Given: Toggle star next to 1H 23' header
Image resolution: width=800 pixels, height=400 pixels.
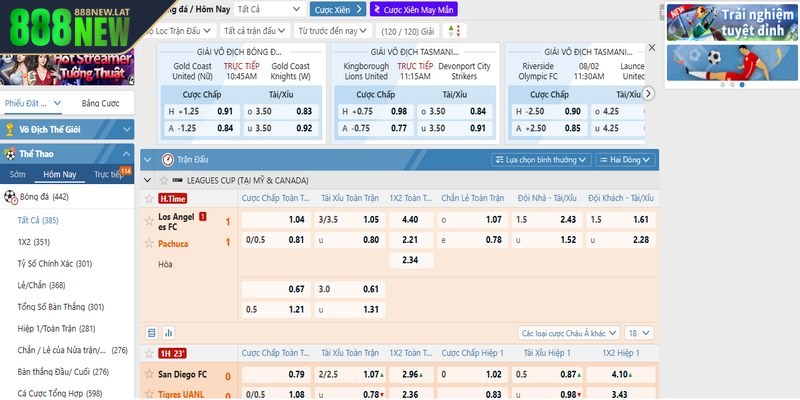Looking at the screenshot, I should [149, 353].
